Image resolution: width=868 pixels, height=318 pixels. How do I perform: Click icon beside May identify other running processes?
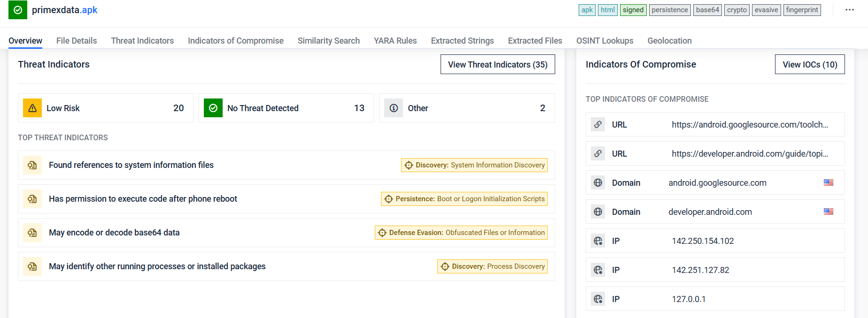32,266
